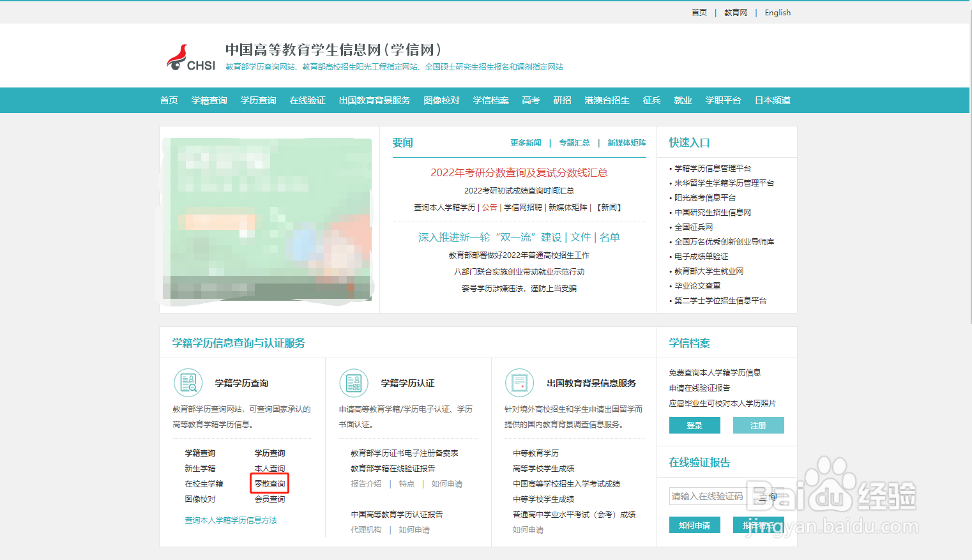Open 套号学历涉嫌违法 warning link

519,289
